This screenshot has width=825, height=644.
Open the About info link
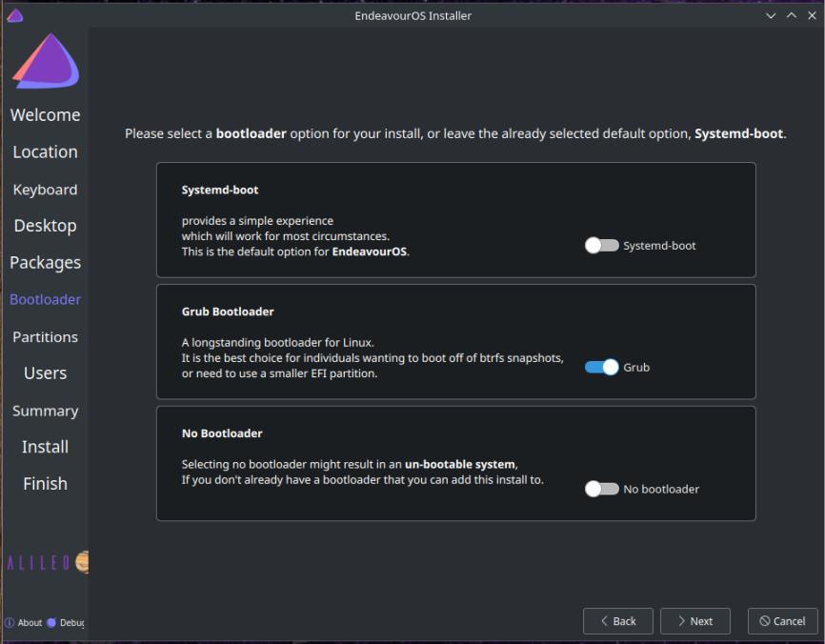click(24, 622)
